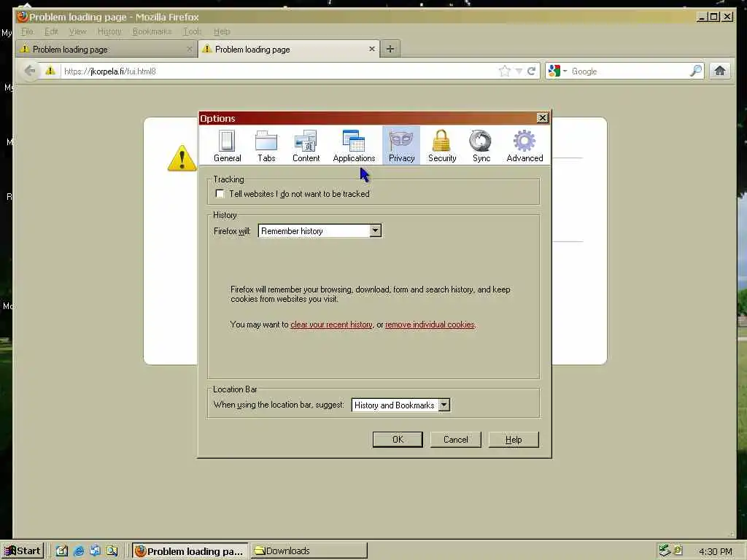Click the second system tray icon
The width and height of the screenshot is (747, 560).
point(678,550)
